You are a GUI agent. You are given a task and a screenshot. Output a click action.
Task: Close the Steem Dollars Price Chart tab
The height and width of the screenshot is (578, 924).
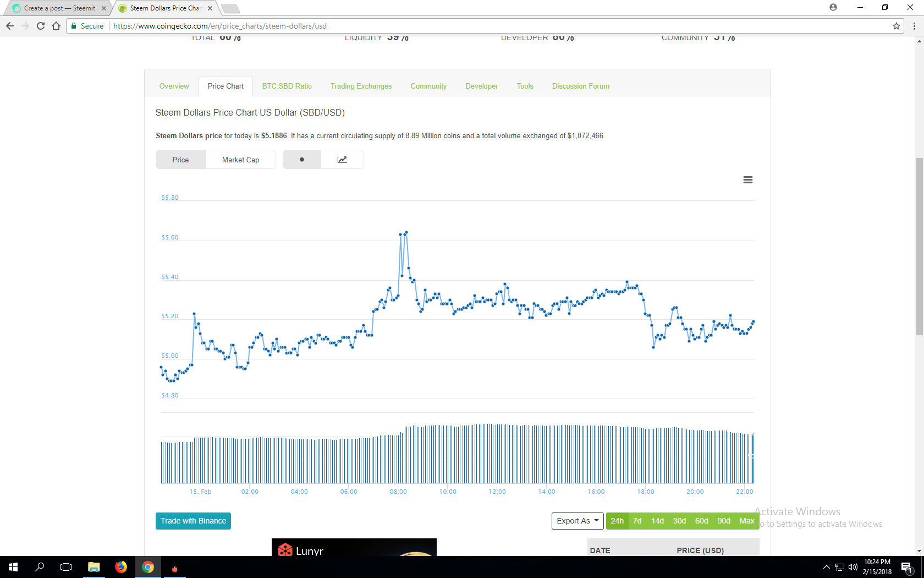210,8
